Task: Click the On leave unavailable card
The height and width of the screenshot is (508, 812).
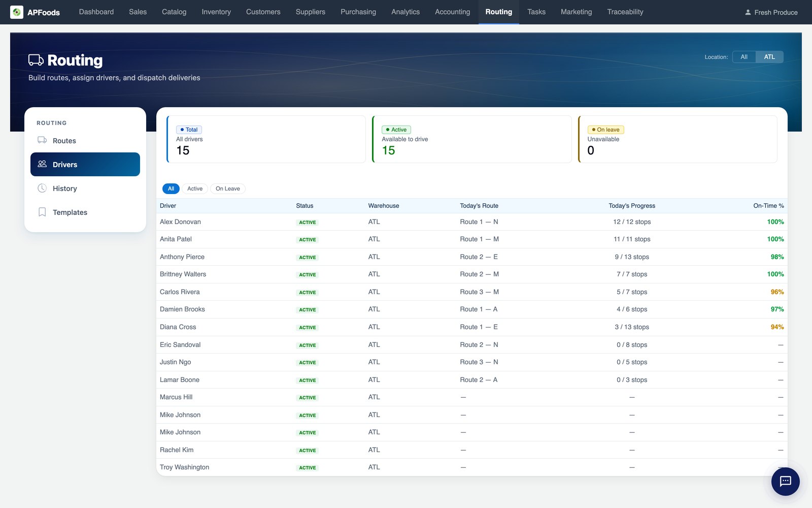Action: [x=678, y=139]
